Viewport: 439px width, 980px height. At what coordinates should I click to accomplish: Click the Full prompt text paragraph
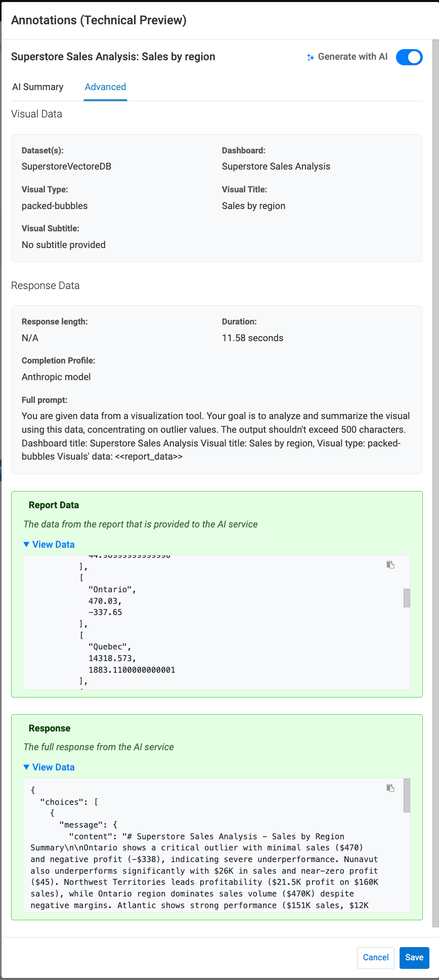click(x=215, y=436)
